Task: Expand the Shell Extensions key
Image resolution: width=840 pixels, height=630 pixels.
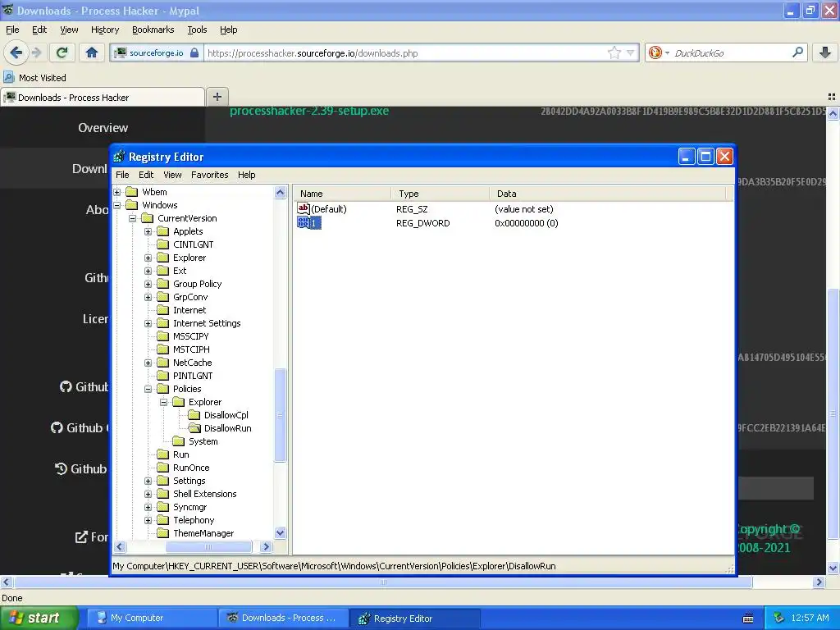Action: (x=148, y=494)
